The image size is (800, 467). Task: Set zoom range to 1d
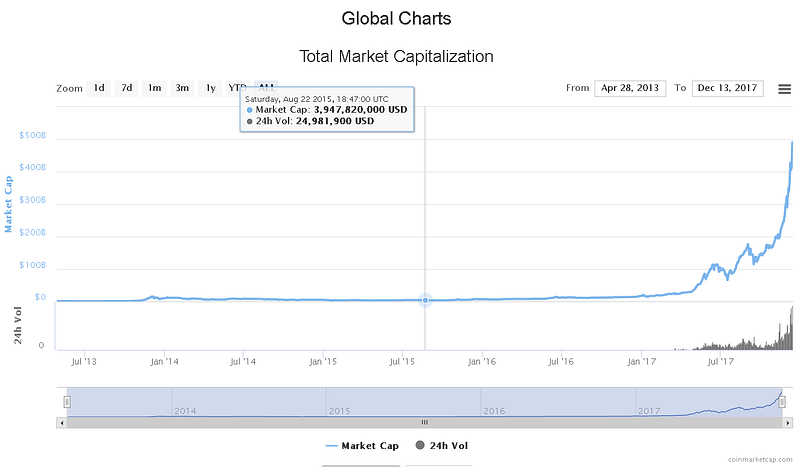tap(99, 88)
